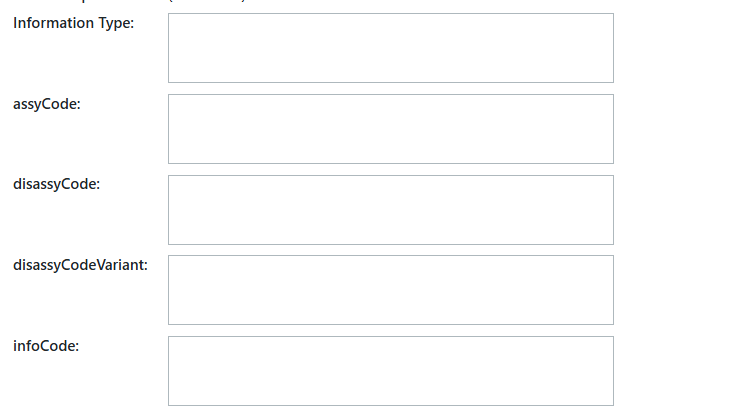The image size is (729, 414).
Task: Click the disassyCode label
Action: pos(56,184)
